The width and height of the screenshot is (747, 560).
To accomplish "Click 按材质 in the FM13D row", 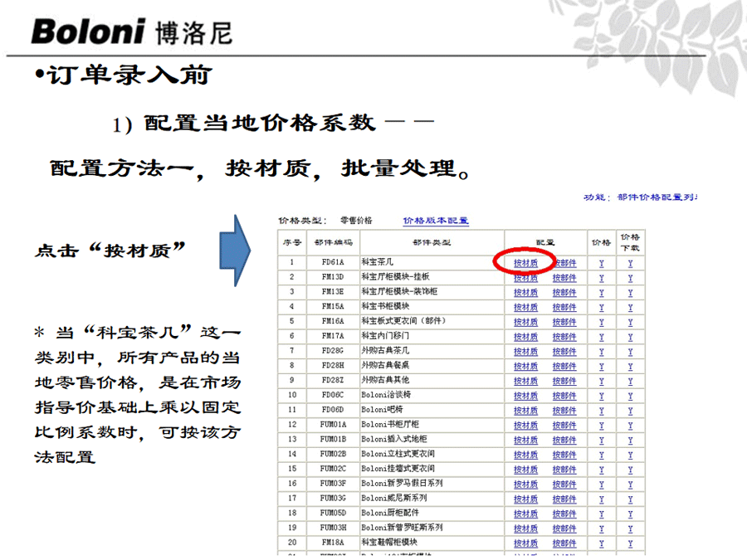I will (525, 278).
